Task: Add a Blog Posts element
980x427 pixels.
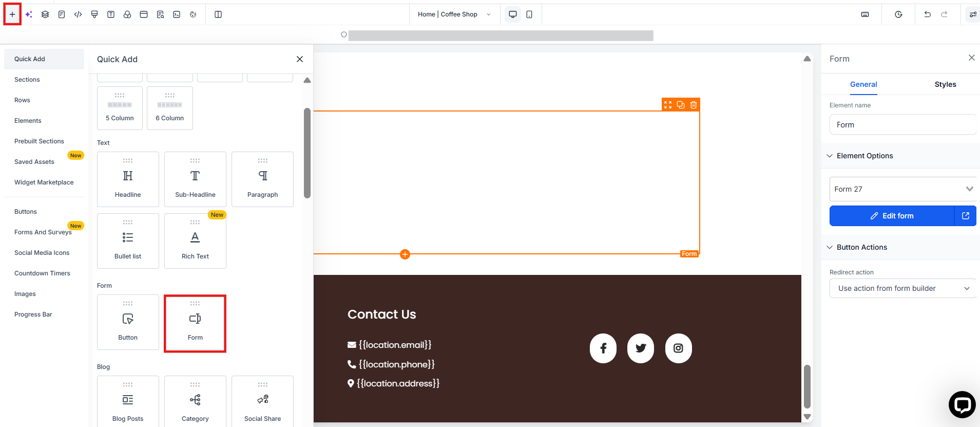Action: pos(128,401)
